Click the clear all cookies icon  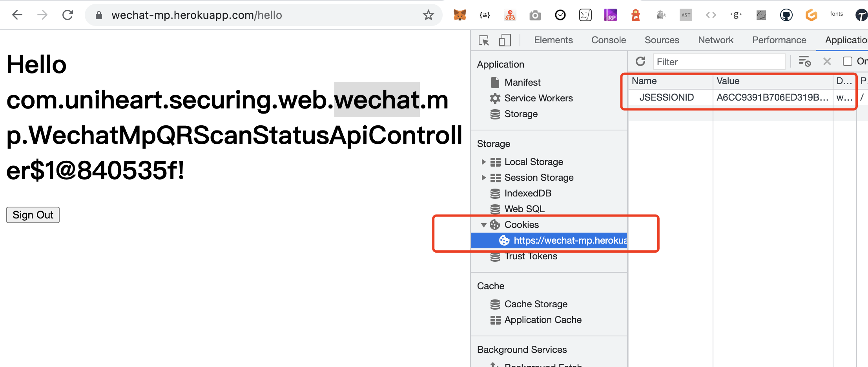[x=804, y=61]
